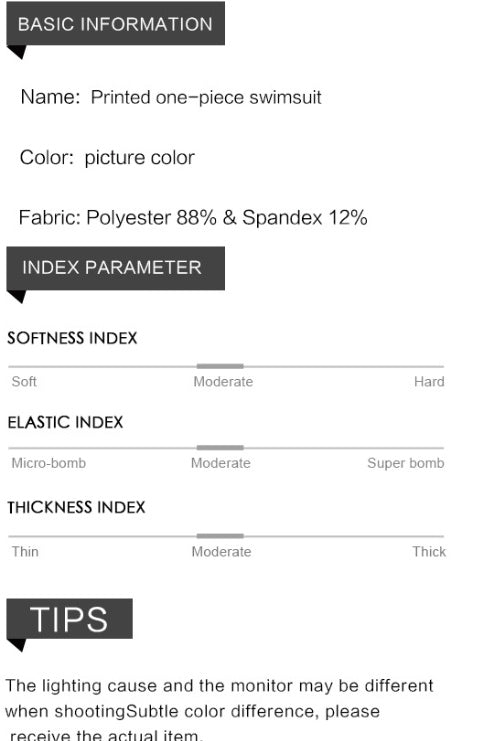Select the Thin thickness label
500x741 pixels.
click(x=25, y=551)
